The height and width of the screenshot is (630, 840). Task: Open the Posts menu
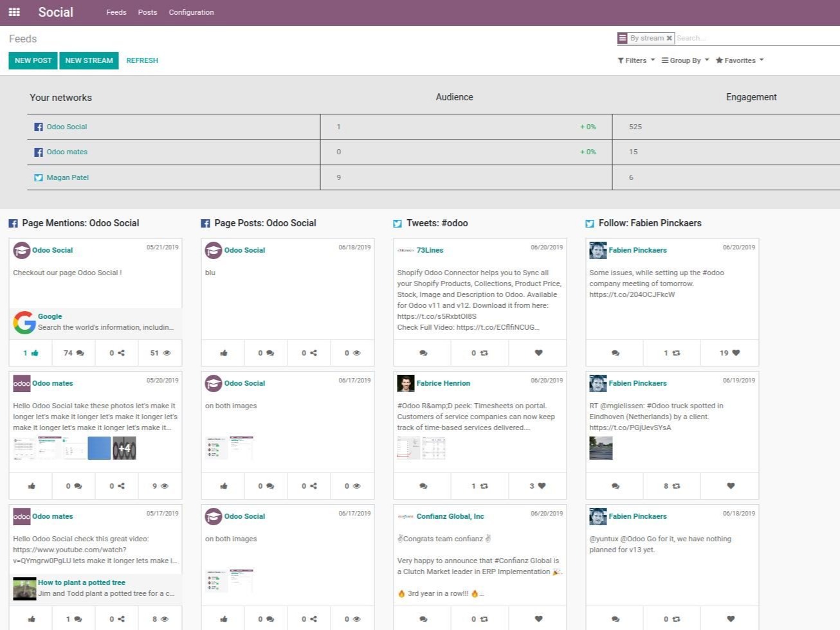point(147,12)
